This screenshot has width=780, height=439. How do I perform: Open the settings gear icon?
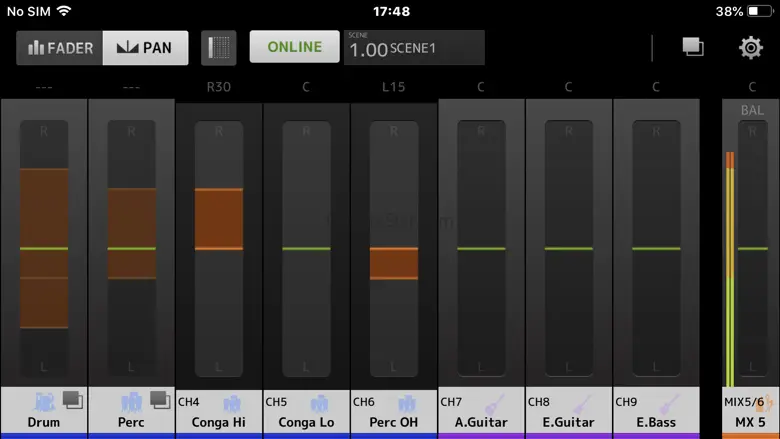[750, 47]
